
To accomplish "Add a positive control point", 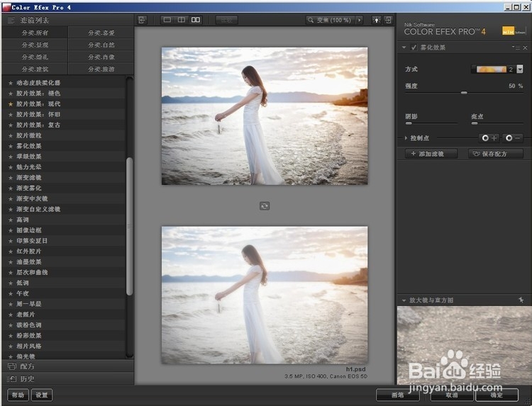I will 489,138.
